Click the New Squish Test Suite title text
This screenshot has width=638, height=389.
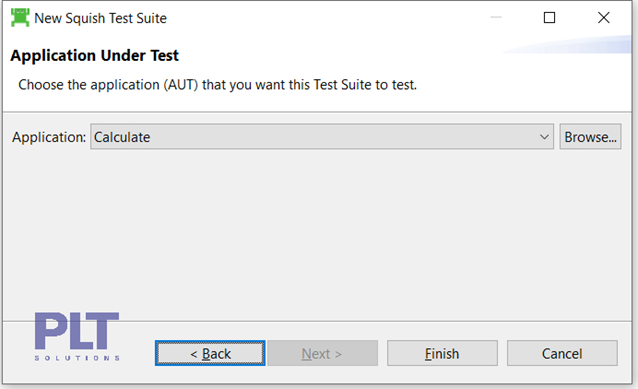(x=101, y=18)
